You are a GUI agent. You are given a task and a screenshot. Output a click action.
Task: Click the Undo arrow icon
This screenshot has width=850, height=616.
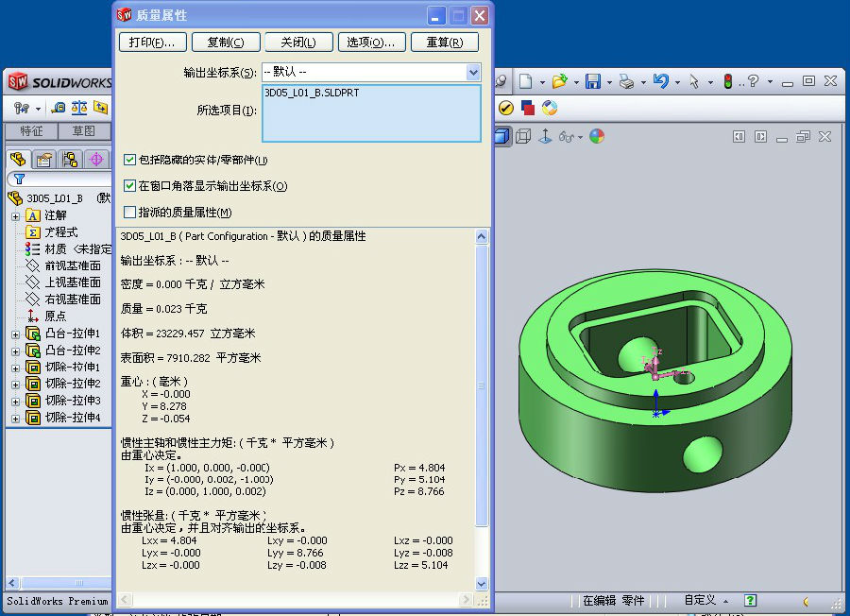(x=660, y=82)
